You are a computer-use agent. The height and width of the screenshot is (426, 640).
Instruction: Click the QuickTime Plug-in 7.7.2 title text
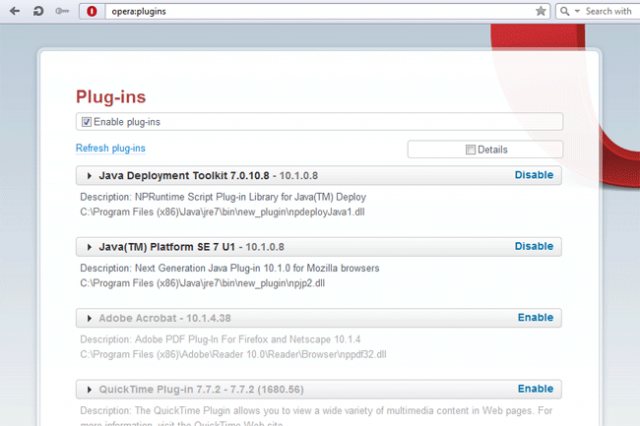tap(201, 390)
